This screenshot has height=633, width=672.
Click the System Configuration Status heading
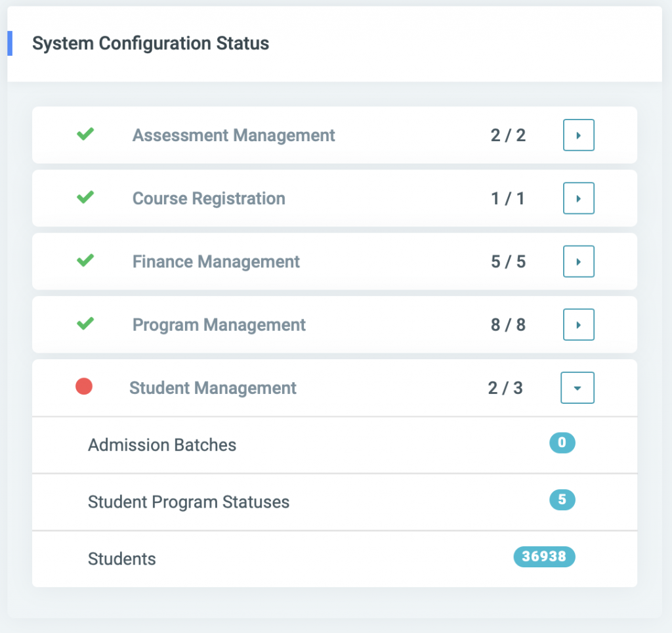click(151, 43)
